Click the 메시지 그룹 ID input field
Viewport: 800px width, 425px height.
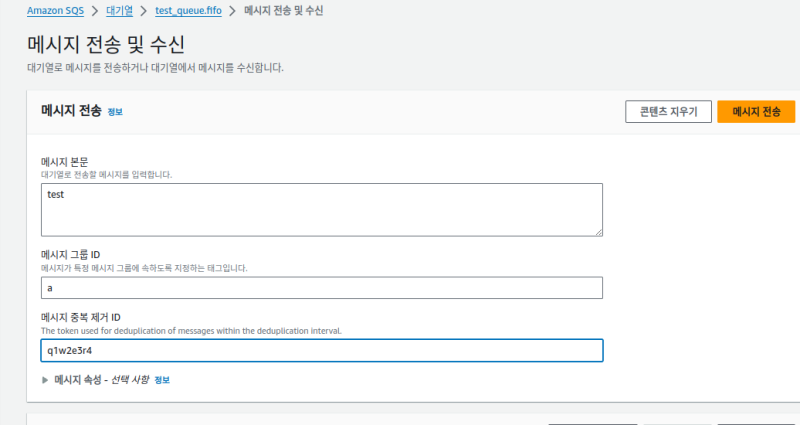[x=321, y=288]
